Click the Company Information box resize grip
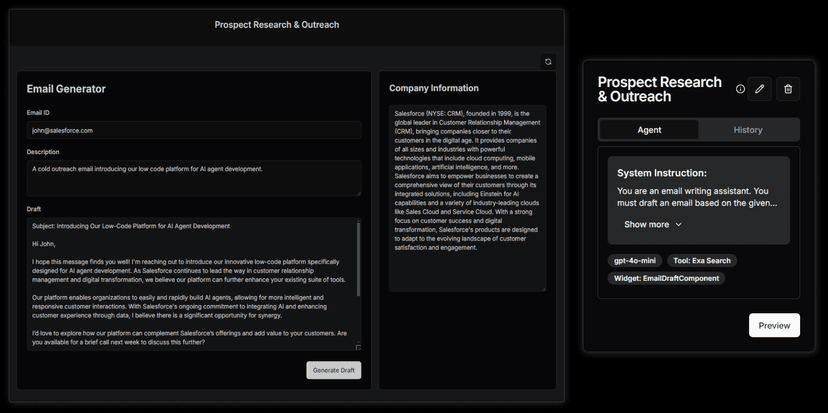Viewport: 828px width, 413px height. coord(543,288)
